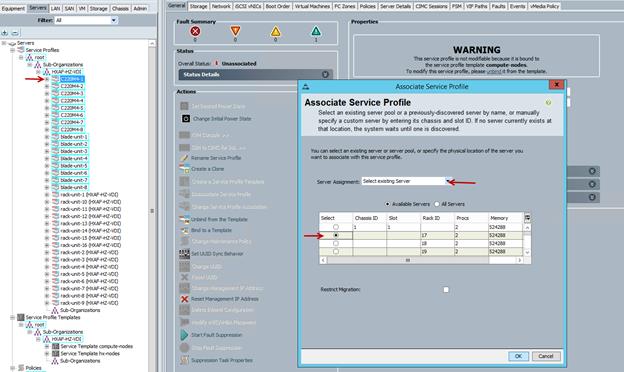Click the Unbind from the Template icon
The height and width of the screenshot is (372, 624).
point(184,219)
